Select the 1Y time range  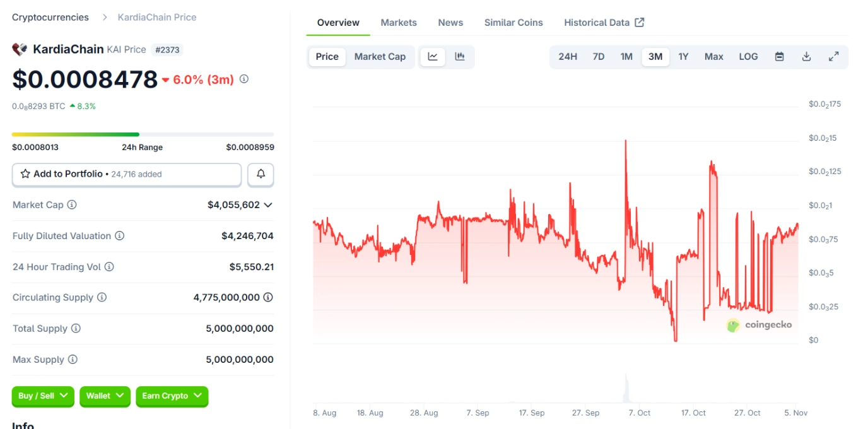click(683, 57)
